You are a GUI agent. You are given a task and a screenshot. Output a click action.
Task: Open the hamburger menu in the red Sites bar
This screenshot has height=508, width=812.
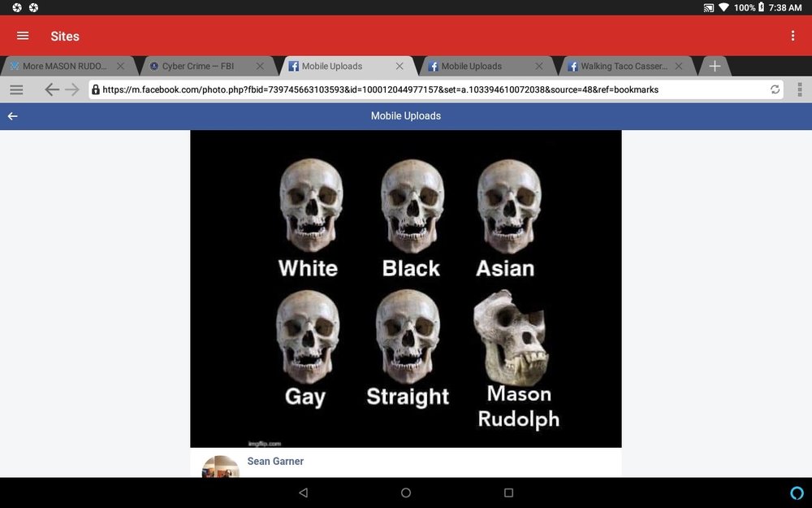point(23,36)
